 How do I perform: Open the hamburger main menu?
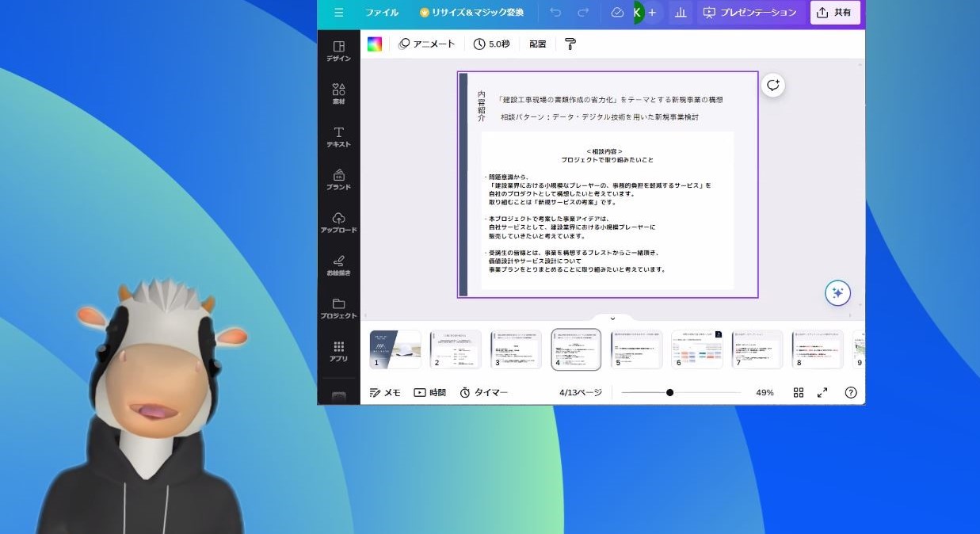339,13
